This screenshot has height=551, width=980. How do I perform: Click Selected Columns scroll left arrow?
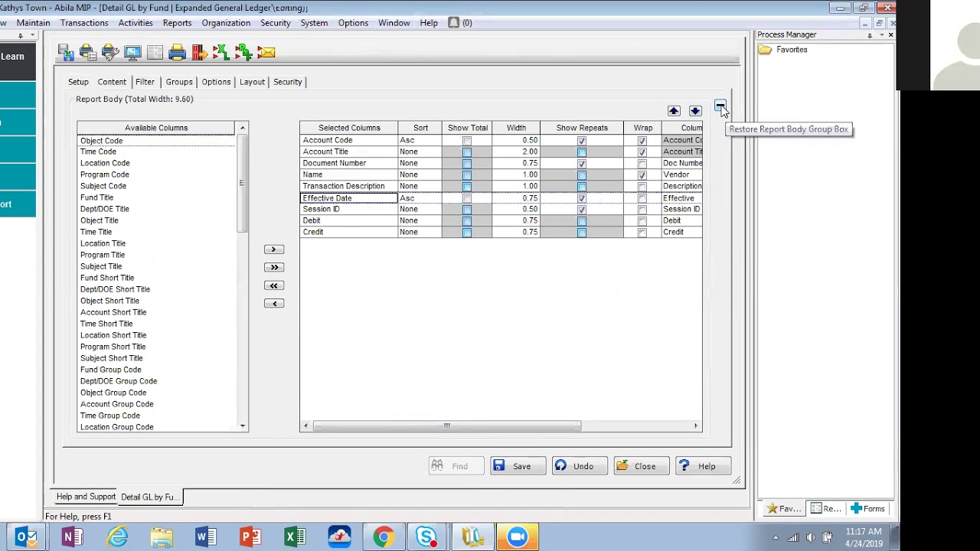click(305, 426)
